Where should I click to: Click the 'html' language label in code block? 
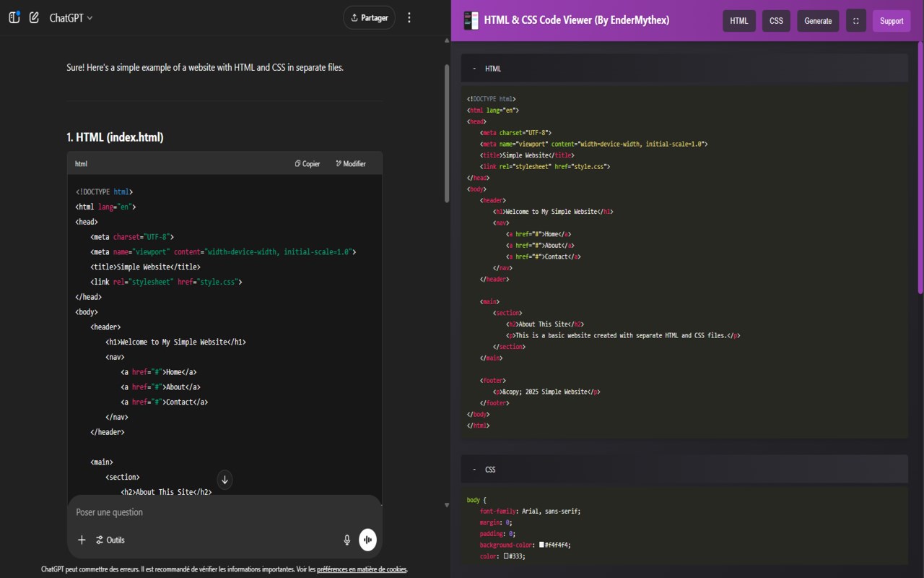(x=81, y=164)
